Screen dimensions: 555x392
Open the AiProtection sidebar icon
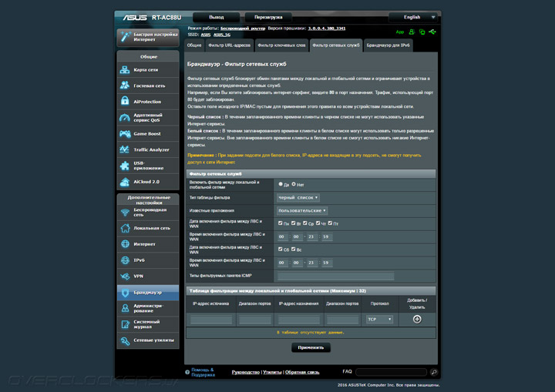pyautogui.click(x=126, y=101)
